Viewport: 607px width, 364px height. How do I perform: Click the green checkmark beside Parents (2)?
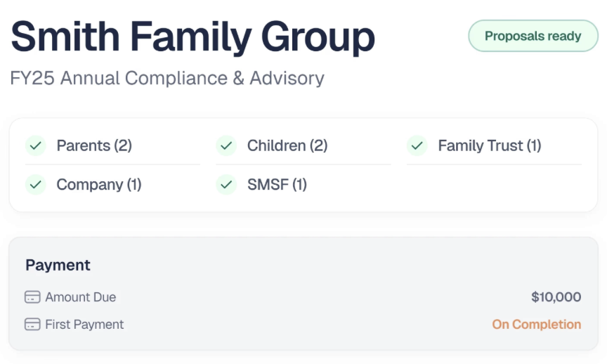click(36, 146)
